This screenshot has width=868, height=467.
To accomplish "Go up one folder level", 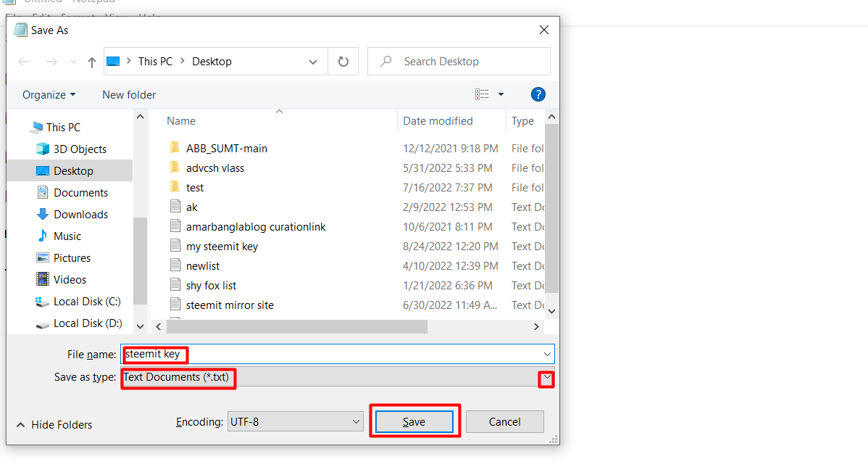I will 92,62.
